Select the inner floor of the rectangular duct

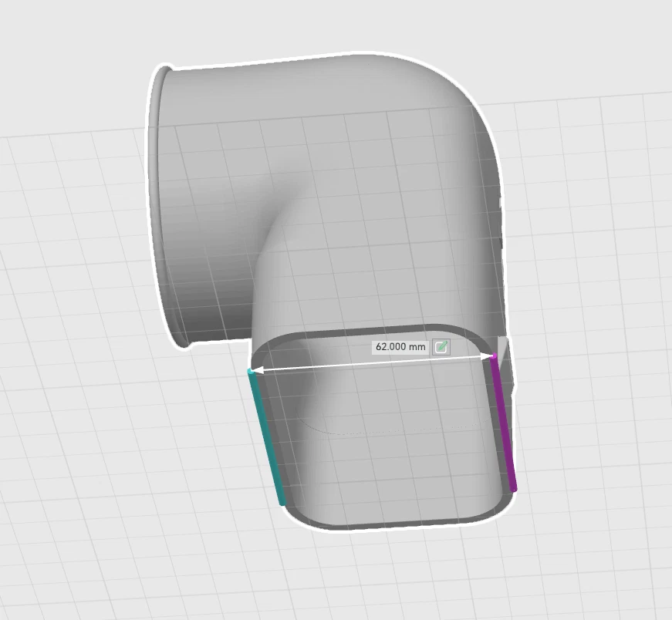coord(386,463)
